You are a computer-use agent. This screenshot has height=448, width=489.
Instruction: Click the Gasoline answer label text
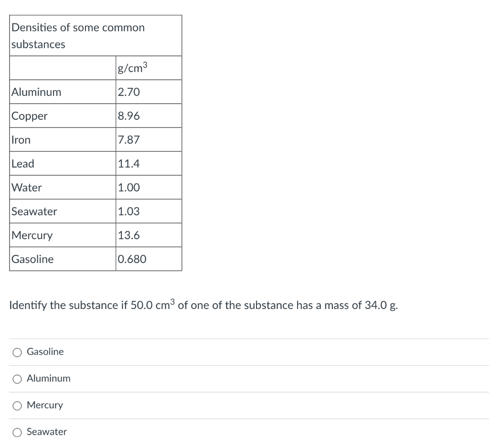coord(45,352)
